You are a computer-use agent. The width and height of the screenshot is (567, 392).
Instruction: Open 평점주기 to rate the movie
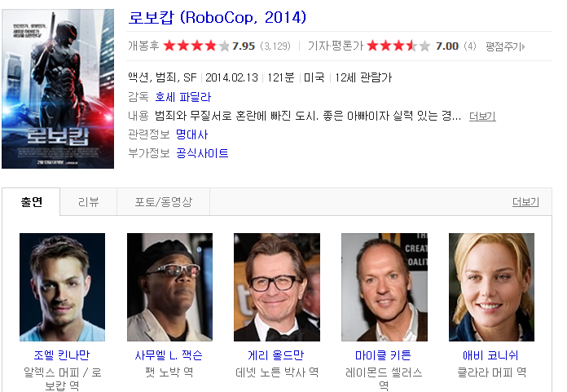(505, 46)
